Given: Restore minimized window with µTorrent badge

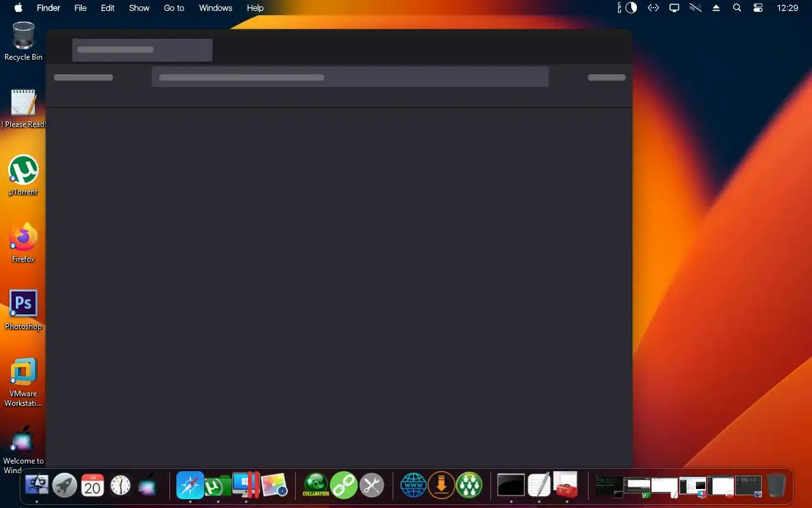Looking at the screenshot, I should (637, 487).
